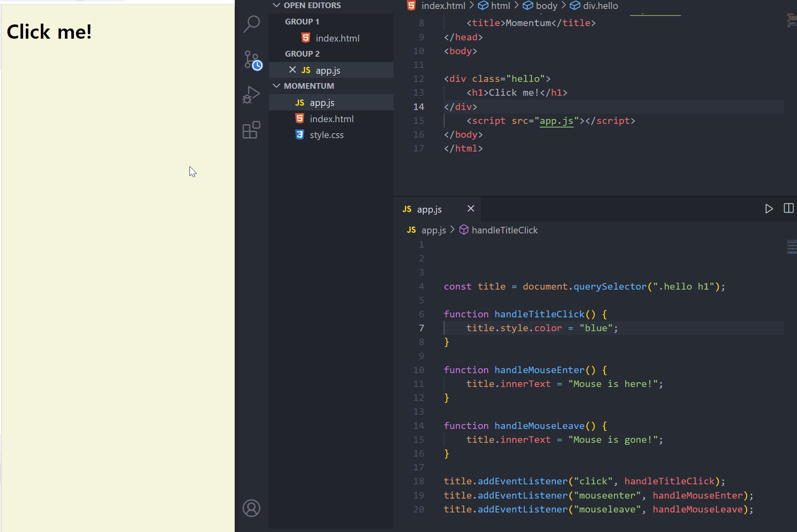Click the div.hello breadcrumb item
Screen dimensions: 797x532
[x=600, y=6]
